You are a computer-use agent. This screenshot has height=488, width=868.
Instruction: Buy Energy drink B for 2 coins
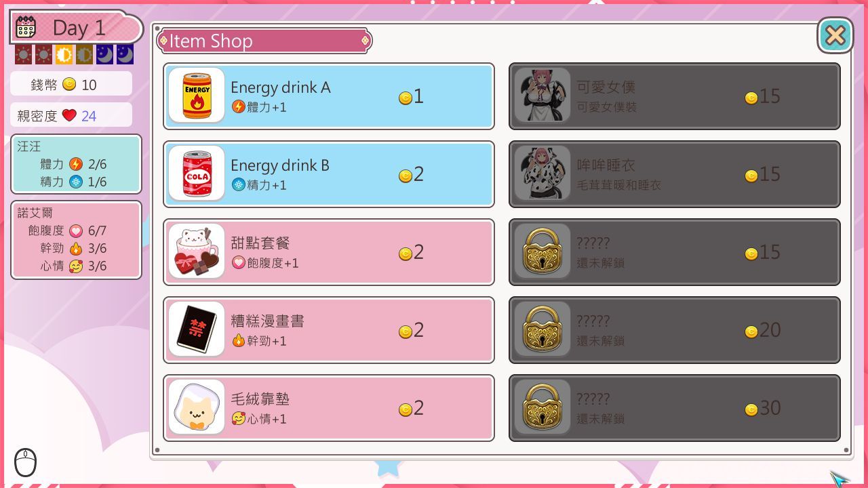pos(329,174)
